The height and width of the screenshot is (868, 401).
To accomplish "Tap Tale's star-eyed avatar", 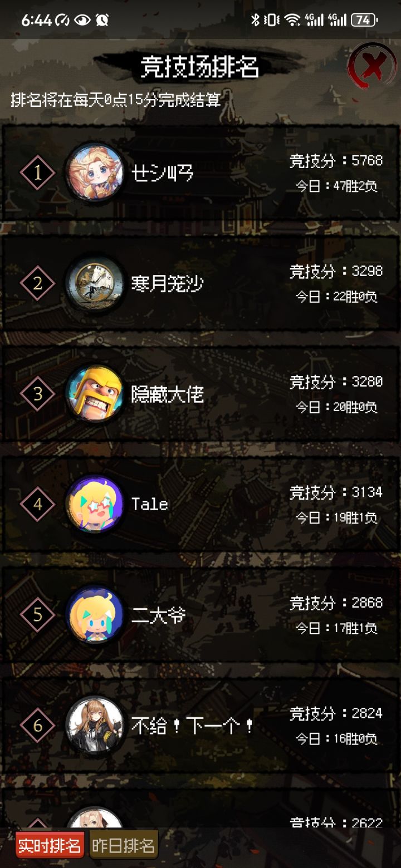I will (x=95, y=504).
